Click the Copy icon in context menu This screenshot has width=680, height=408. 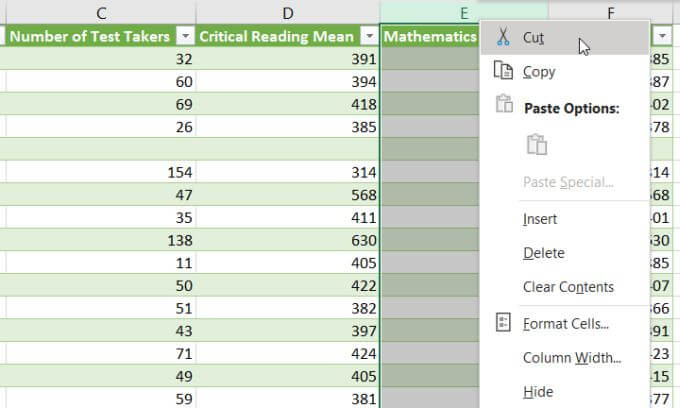503,70
